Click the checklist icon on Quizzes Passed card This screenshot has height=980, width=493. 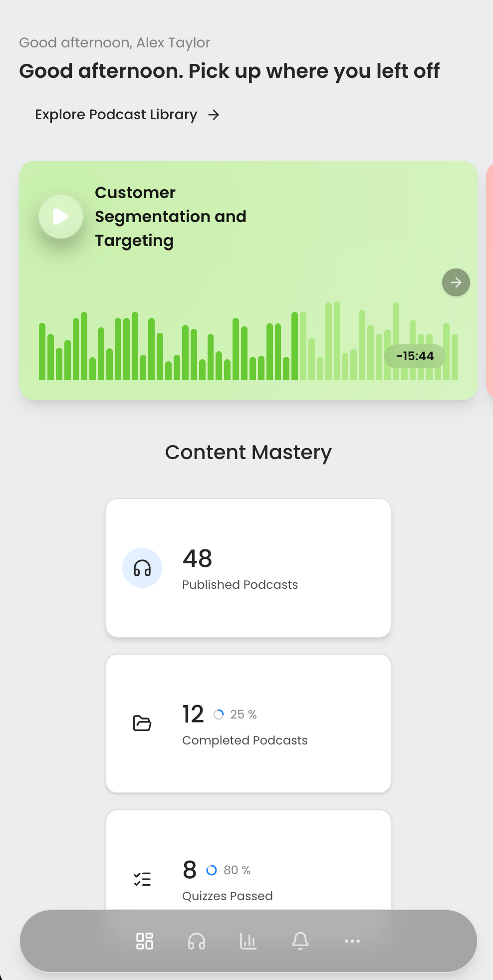pyautogui.click(x=142, y=879)
